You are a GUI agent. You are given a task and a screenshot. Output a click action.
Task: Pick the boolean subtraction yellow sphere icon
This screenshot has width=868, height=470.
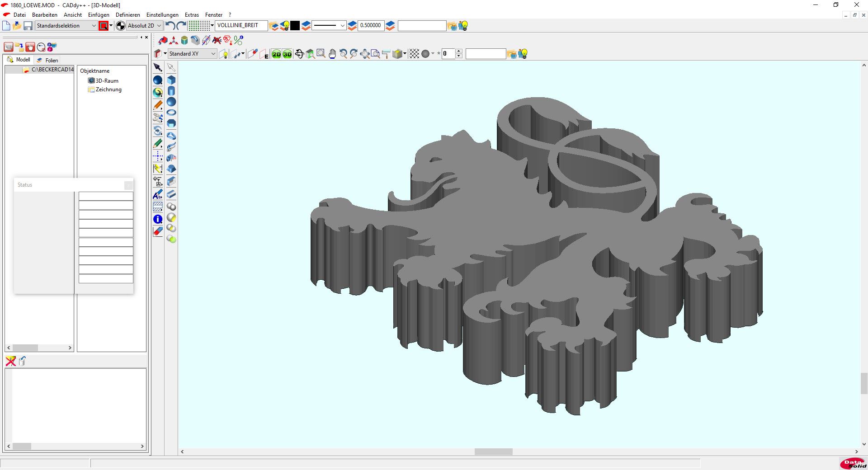click(x=171, y=217)
